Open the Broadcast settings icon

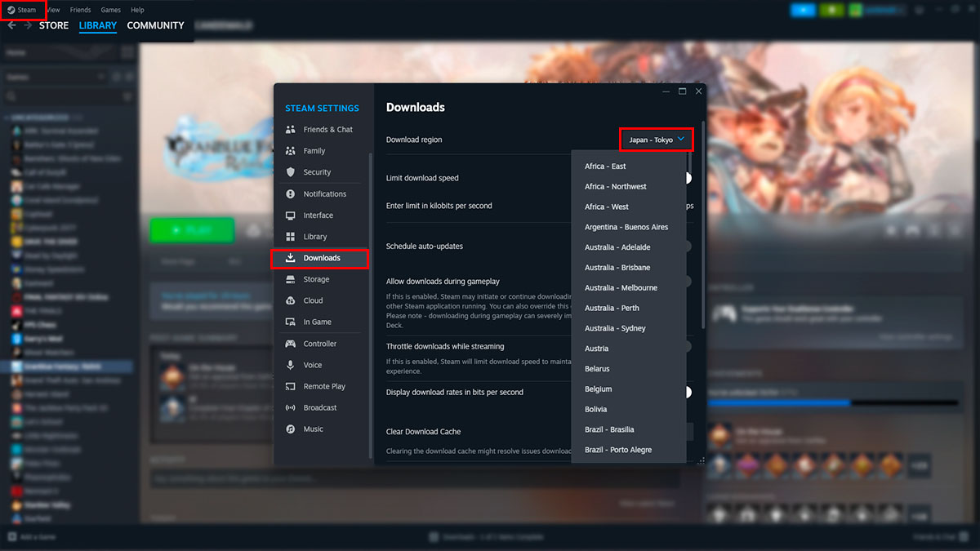[x=290, y=407]
